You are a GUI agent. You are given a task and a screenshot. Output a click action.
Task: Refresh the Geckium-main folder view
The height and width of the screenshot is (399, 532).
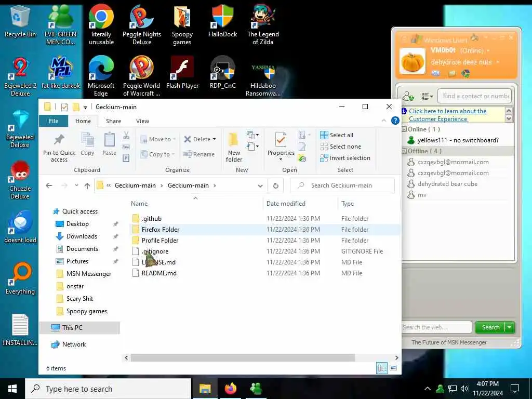276,185
